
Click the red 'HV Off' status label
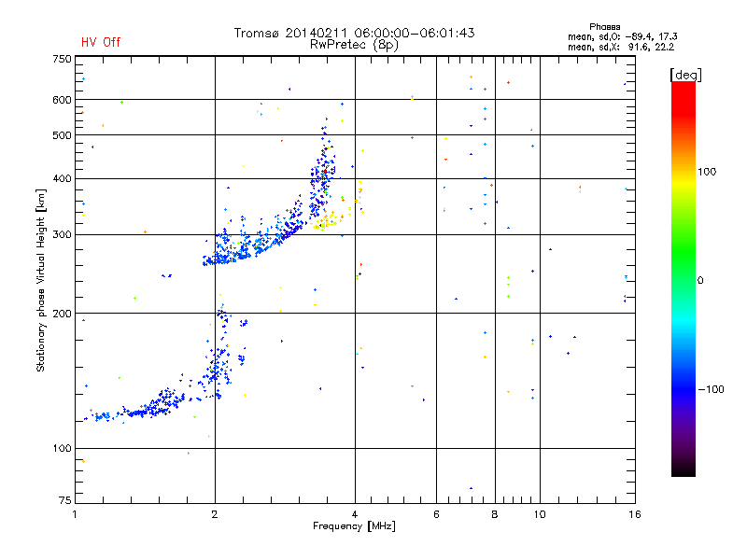[101, 42]
